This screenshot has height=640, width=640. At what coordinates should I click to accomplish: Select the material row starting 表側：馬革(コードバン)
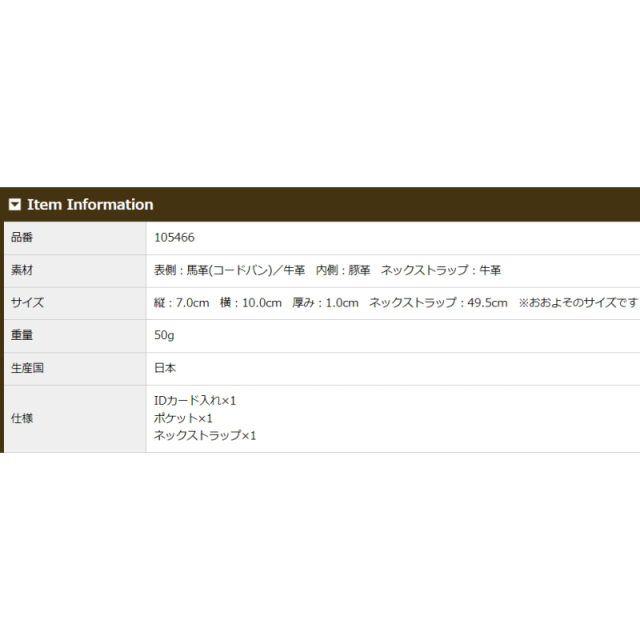[x=327, y=270]
